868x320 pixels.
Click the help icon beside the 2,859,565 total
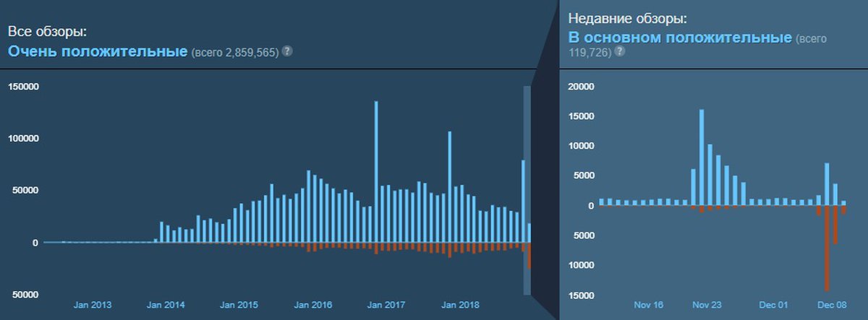(287, 51)
